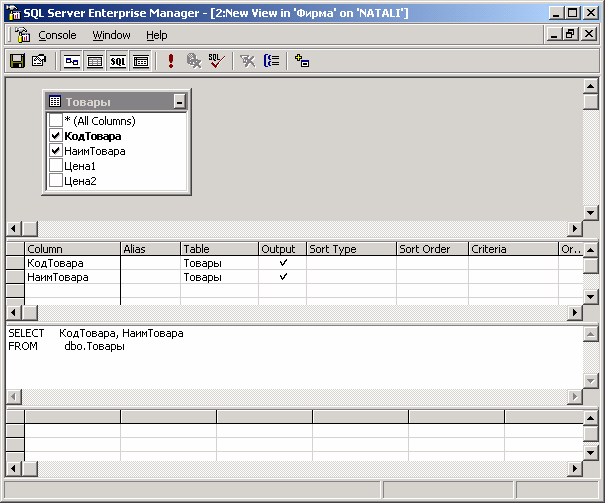Check the Цена2 column checkbox

tap(56, 181)
